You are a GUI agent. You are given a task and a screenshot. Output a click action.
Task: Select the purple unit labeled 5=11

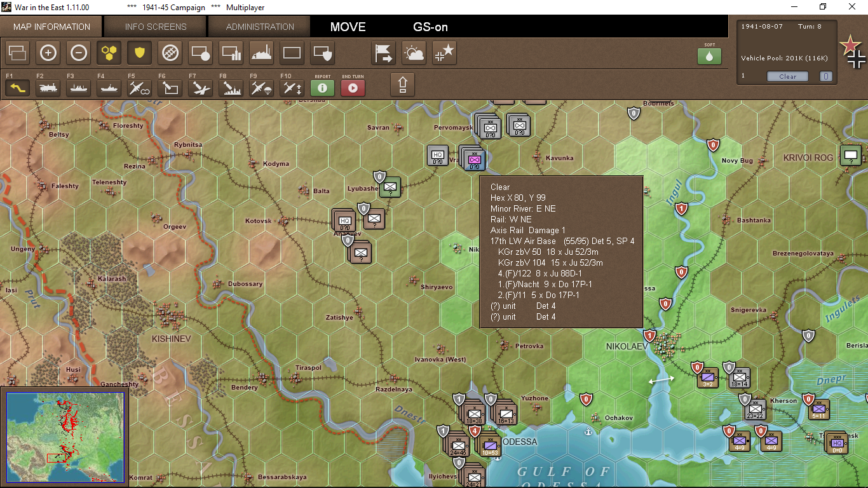pyautogui.click(x=818, y=410)
